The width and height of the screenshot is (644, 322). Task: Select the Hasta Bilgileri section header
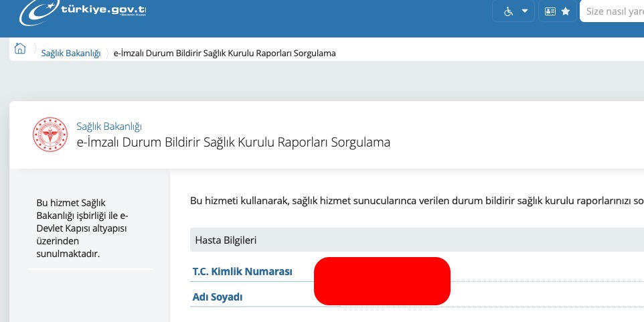pos(226,240)
